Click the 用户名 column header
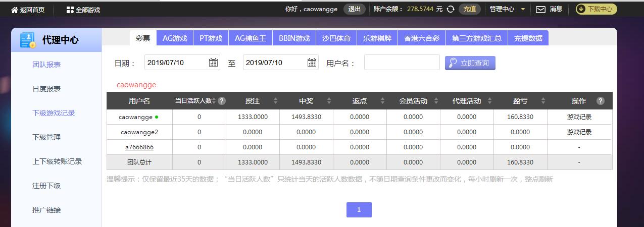Image resolution: width=644 pixels, height=227 pixels. click(x=139, y=101)
